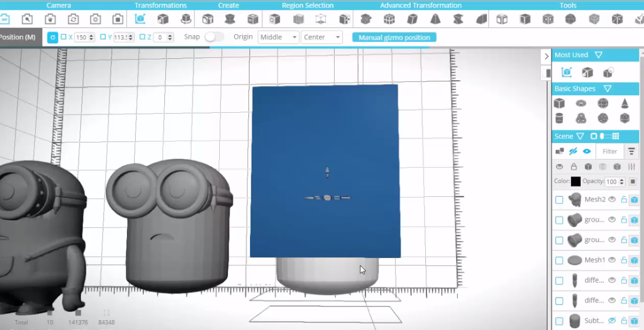Click the Position (M) label button
644x330 pixels.
[x=20, y=37]
